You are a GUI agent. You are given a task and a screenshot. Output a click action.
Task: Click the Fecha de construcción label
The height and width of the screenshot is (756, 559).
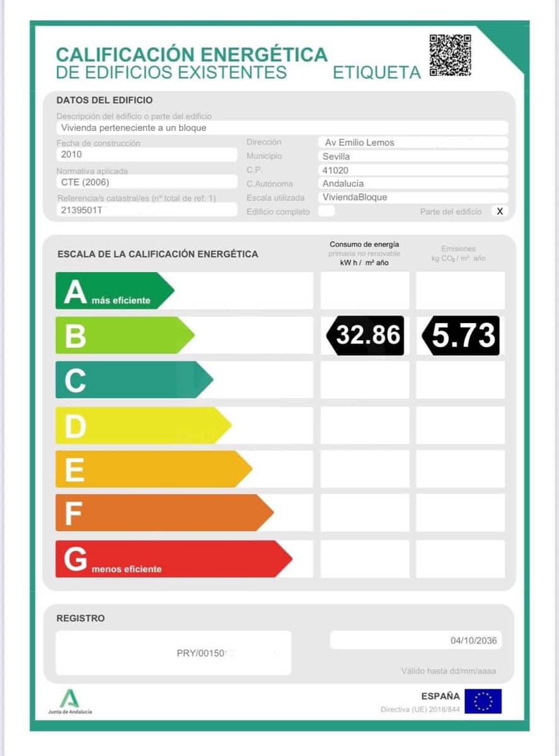click(x=98, y=144)
